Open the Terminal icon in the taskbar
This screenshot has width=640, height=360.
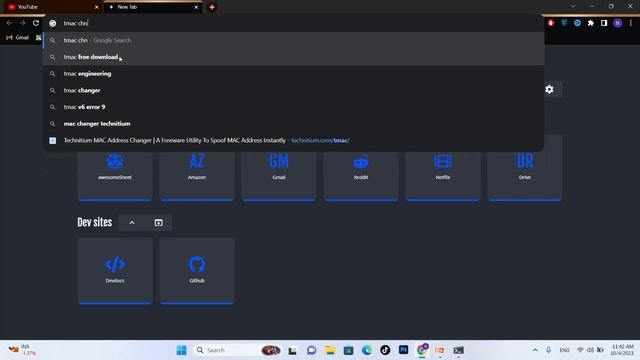coord(458,350)
